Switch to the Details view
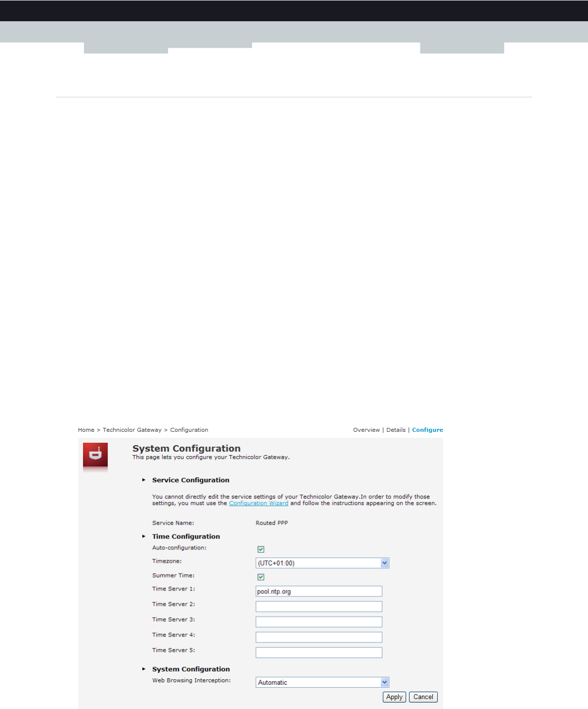The height and width of the screenshot is (709, 588). tap(396, 430)
